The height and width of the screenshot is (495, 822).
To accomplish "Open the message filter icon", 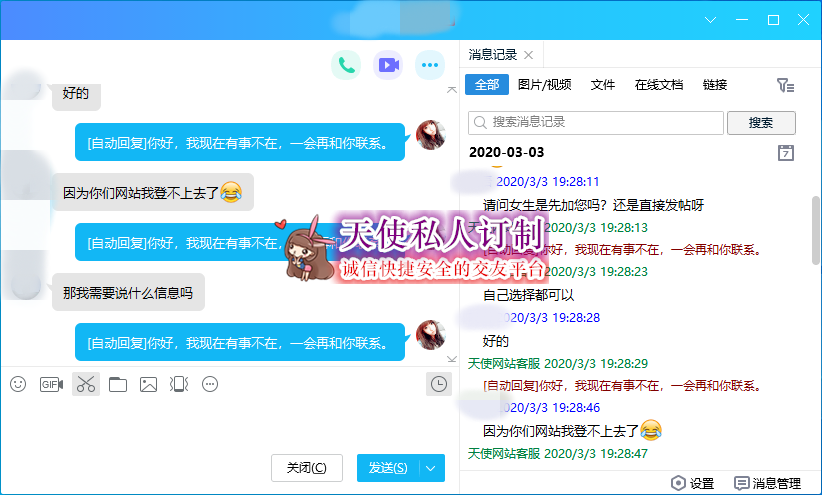I will point(786,86).
